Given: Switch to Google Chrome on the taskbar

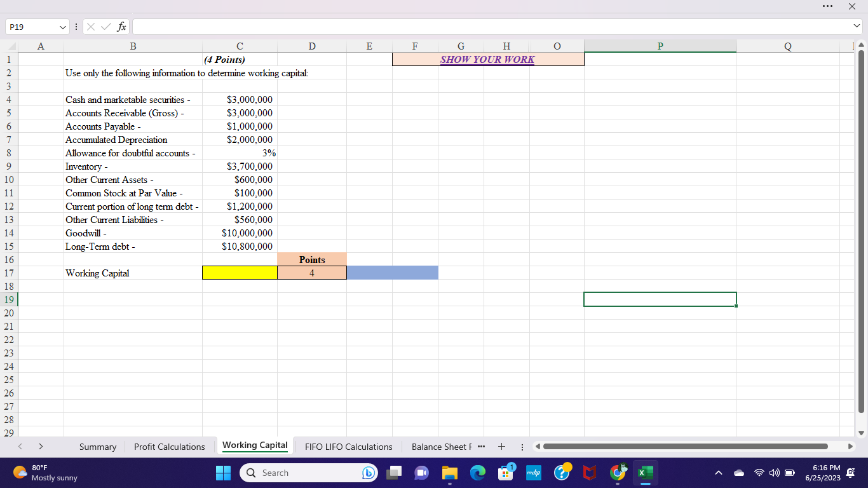Looking at the screenshot, I should click(617, 473).
